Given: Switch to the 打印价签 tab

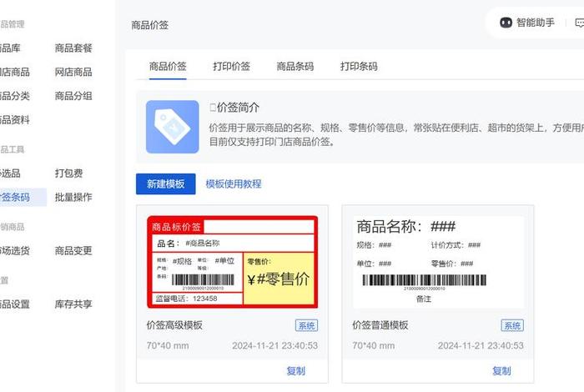Looking at the screenshot, I should [231, 66].
